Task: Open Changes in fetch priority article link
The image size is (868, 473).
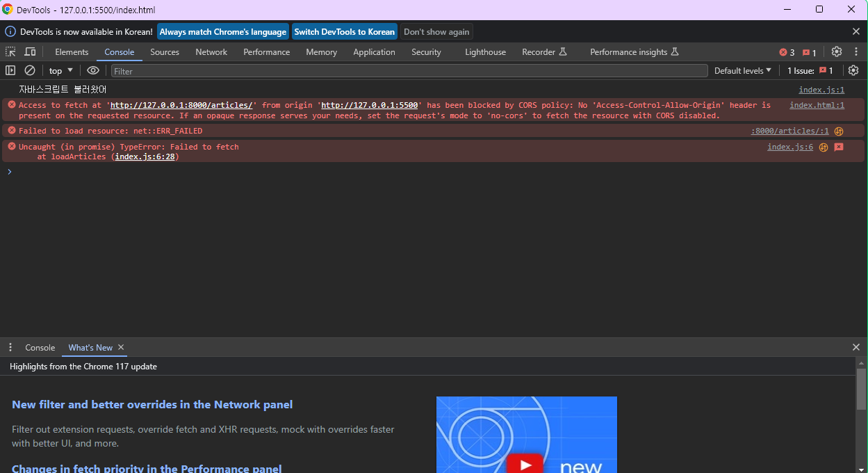Action: (147, 468)
